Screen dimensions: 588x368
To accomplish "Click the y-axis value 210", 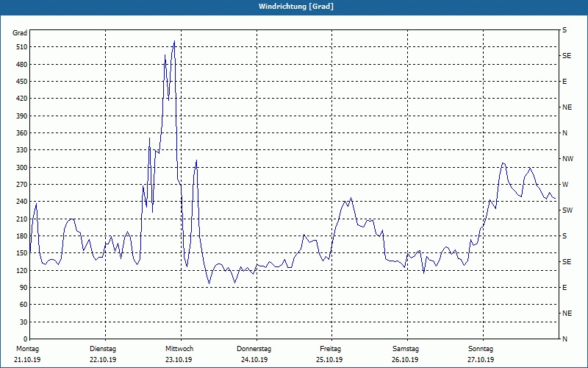I will [x=23, y=219].
